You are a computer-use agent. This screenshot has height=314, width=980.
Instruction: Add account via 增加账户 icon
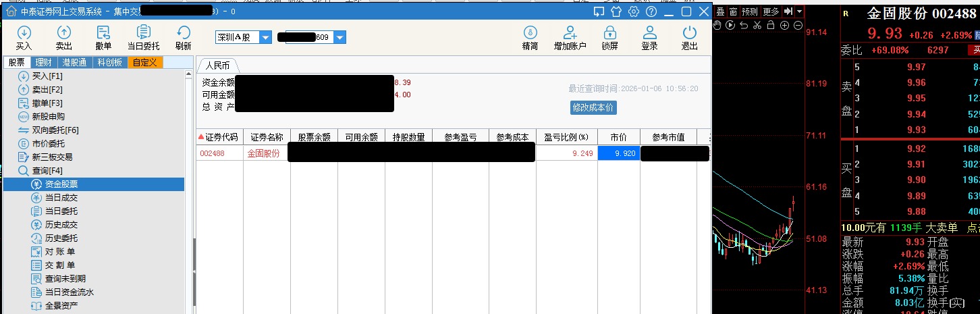click(x=570, y=38)
